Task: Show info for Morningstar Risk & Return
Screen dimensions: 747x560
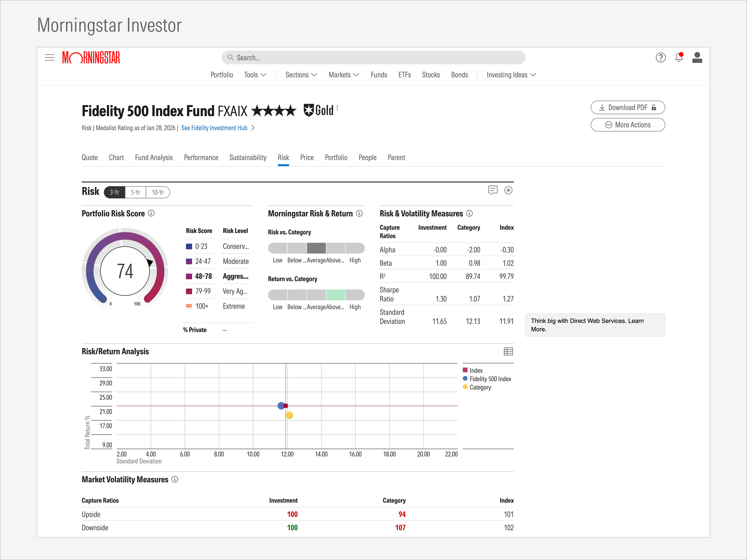Action: click(x=359, y=213)
